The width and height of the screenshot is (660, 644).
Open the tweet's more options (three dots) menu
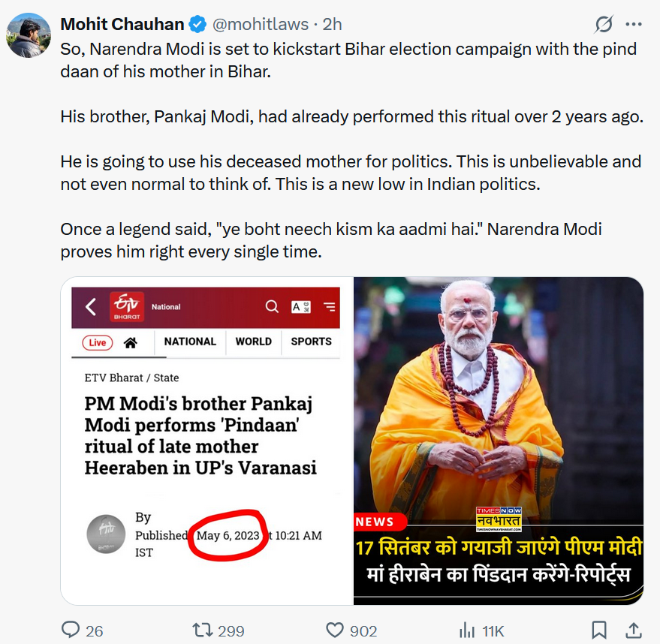(x=634, y=24)
